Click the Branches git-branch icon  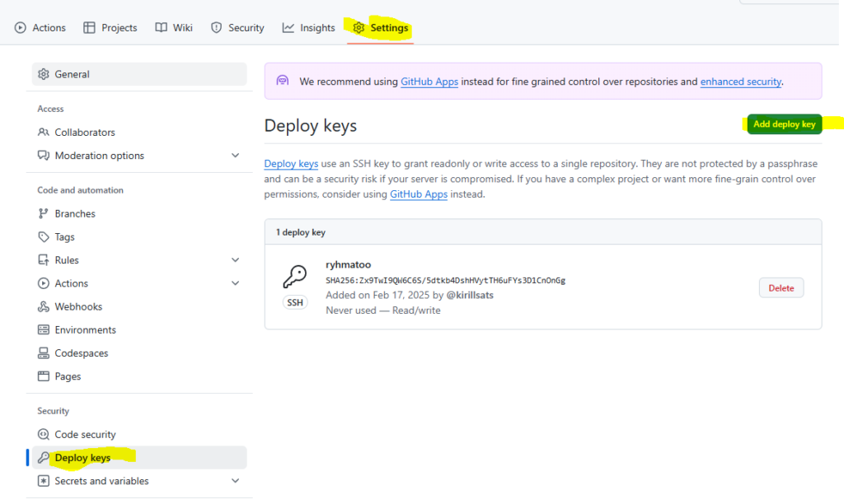[44, 213]
